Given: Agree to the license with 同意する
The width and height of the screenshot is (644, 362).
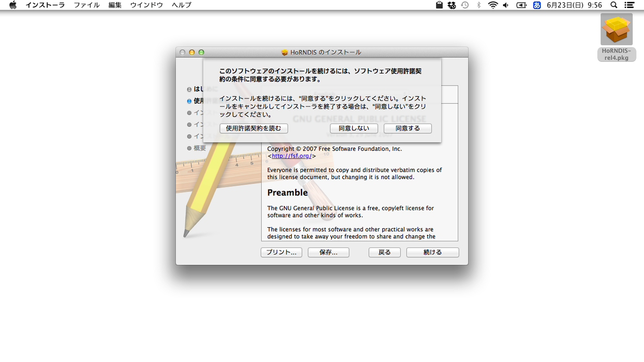Looking at the screenshot, I should click(x=408, y=128).
